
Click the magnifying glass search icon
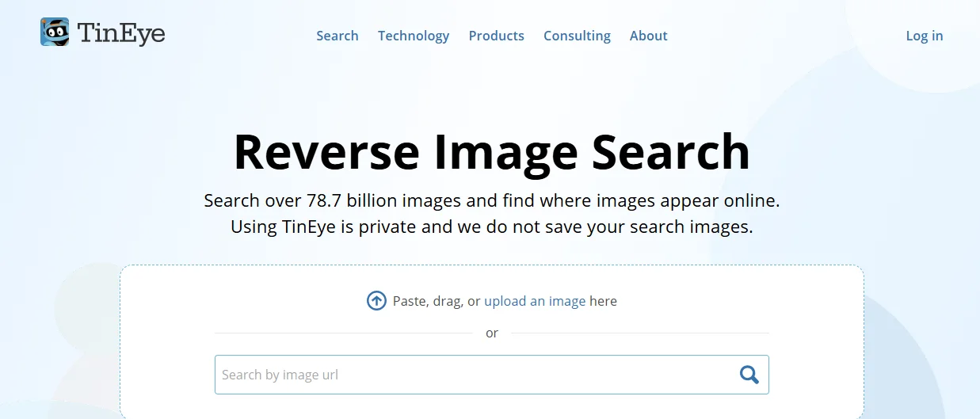click(749, 375)
